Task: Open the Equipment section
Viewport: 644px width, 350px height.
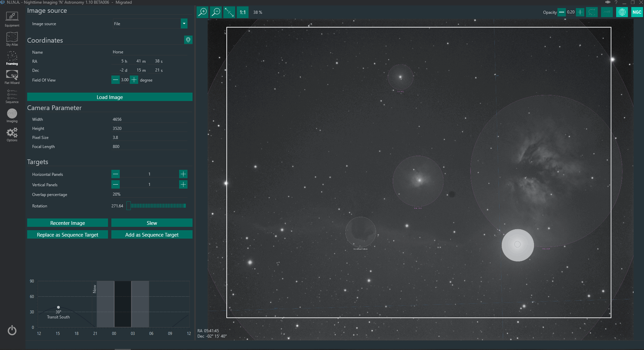Action: (12, 19)
